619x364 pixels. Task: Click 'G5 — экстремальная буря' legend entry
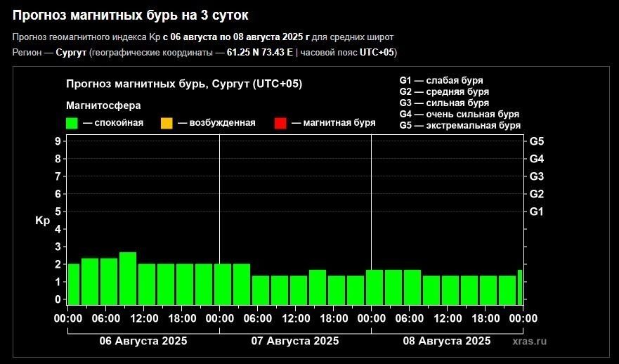460,125
